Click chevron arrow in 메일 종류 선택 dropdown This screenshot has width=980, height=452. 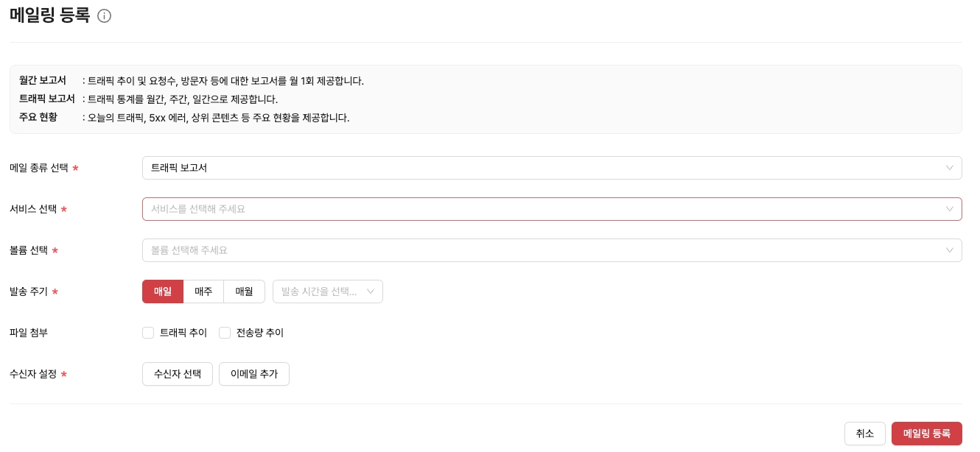point(950,168)
